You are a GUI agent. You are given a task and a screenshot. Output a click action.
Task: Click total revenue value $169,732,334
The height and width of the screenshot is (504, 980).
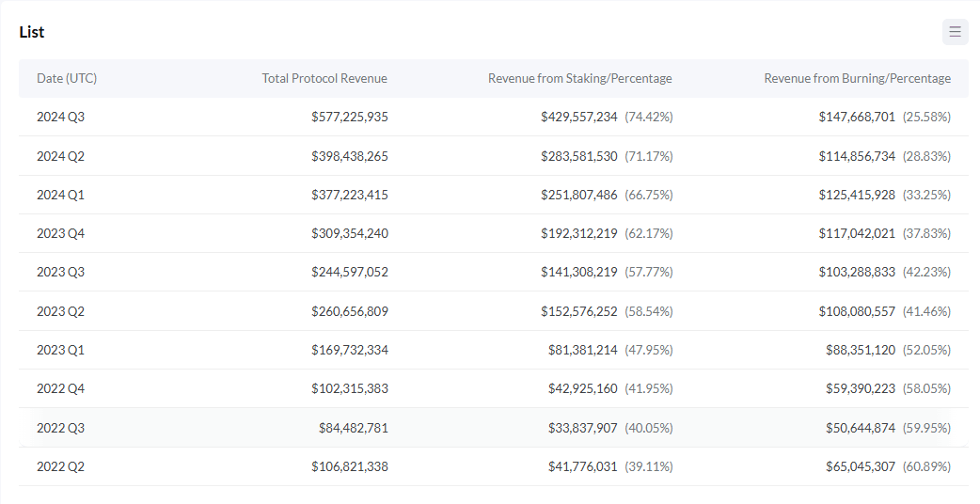coord(349,350)
